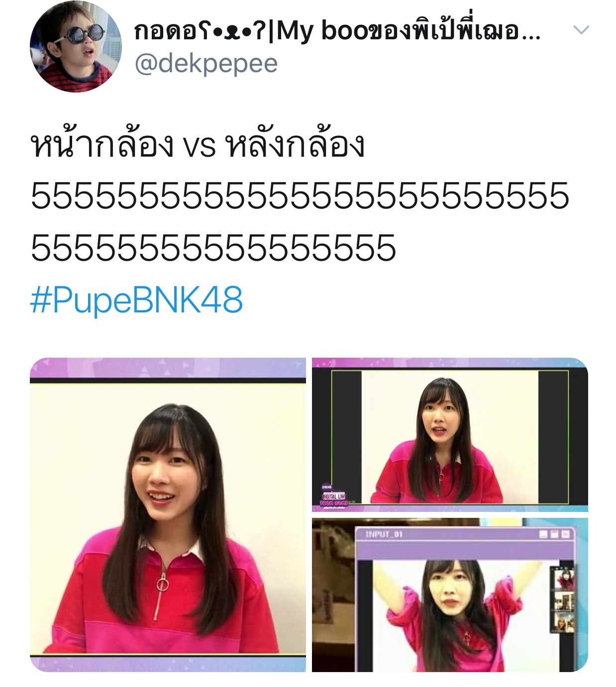The image size is (616, 687).
Task: Open the top-right photo with Digital Live logo
Action: 450,434
